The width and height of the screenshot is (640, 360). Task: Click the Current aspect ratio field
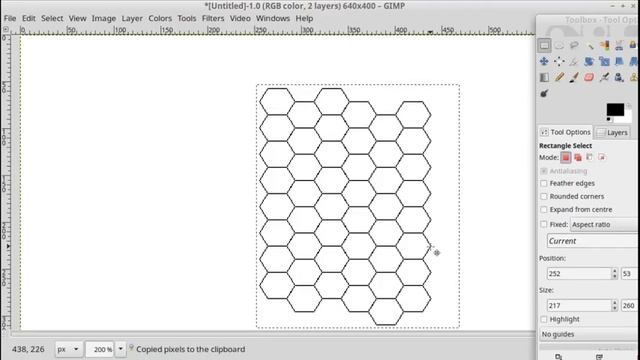pyautogui.click(x=593, y=241)
